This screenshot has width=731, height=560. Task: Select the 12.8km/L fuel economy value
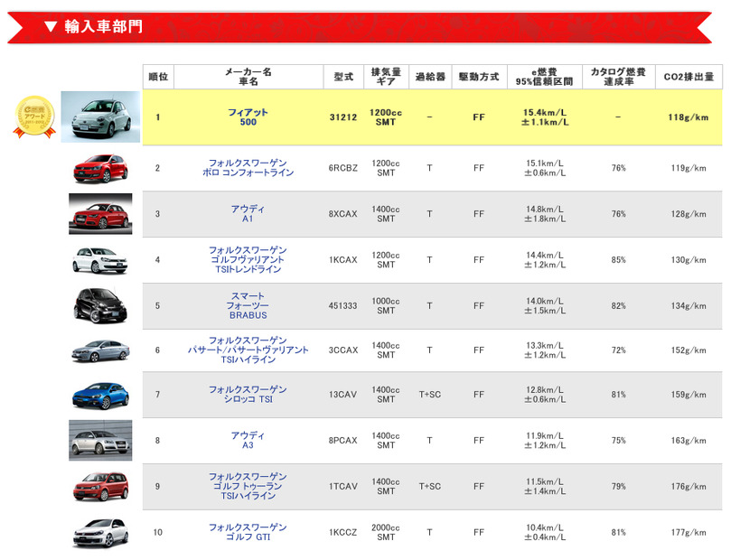coord(545,389)
